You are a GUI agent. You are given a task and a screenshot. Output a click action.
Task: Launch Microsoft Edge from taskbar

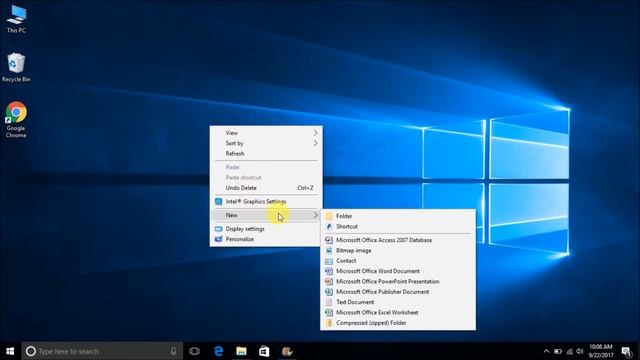click(218, 351)
